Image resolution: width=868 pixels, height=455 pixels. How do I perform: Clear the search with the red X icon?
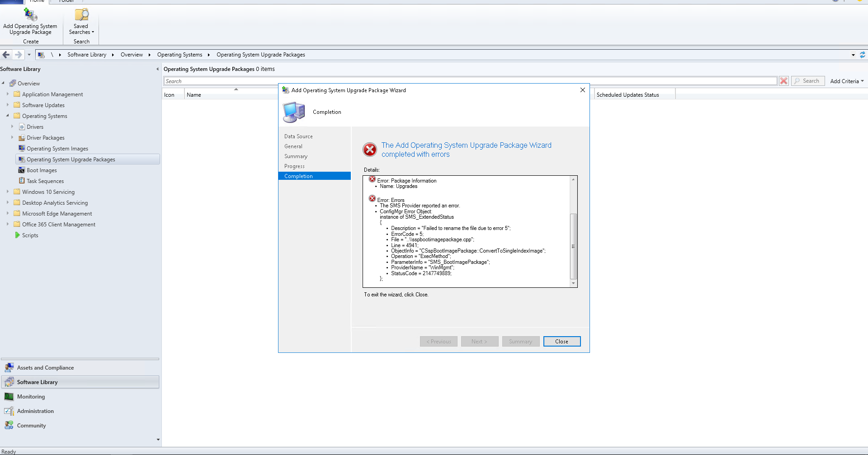(783, 81)
